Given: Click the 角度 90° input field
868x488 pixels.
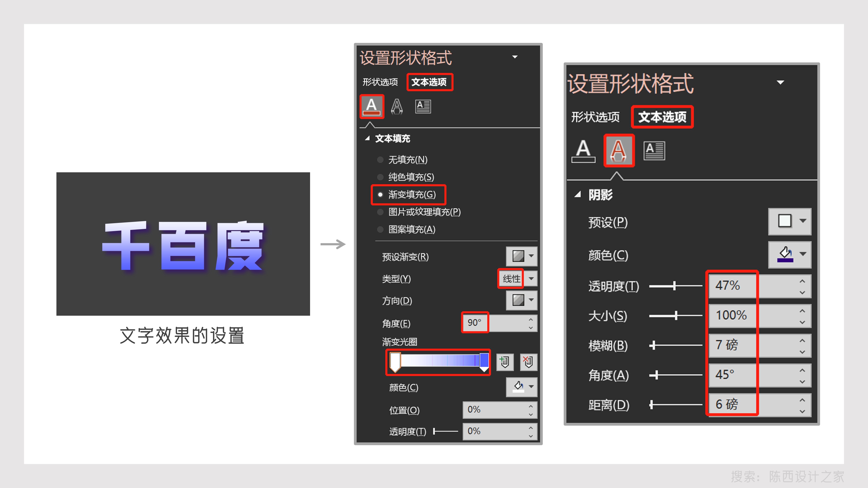Looking at the screenshot, I should pos(475,323).
